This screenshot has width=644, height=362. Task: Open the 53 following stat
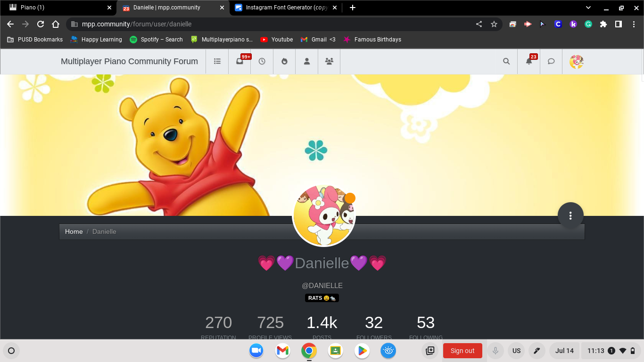[426, 322]
